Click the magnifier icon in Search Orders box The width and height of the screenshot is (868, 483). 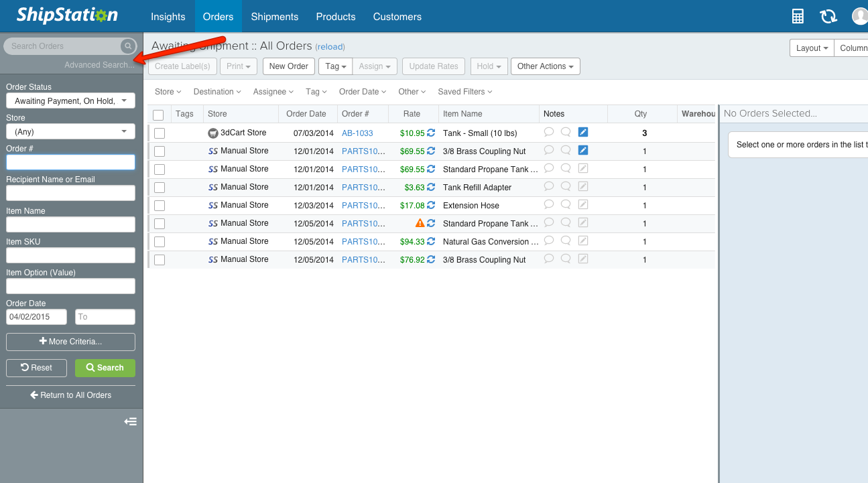(127, 46)
